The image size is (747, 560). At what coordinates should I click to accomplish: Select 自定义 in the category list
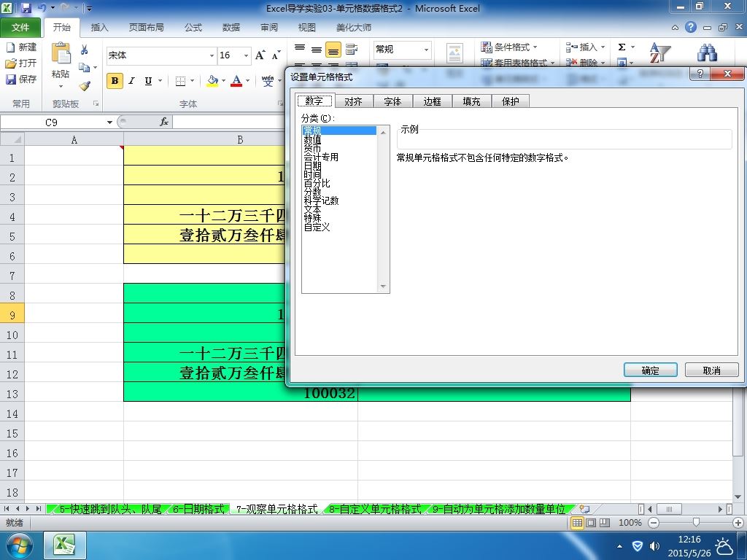(317, 227)
